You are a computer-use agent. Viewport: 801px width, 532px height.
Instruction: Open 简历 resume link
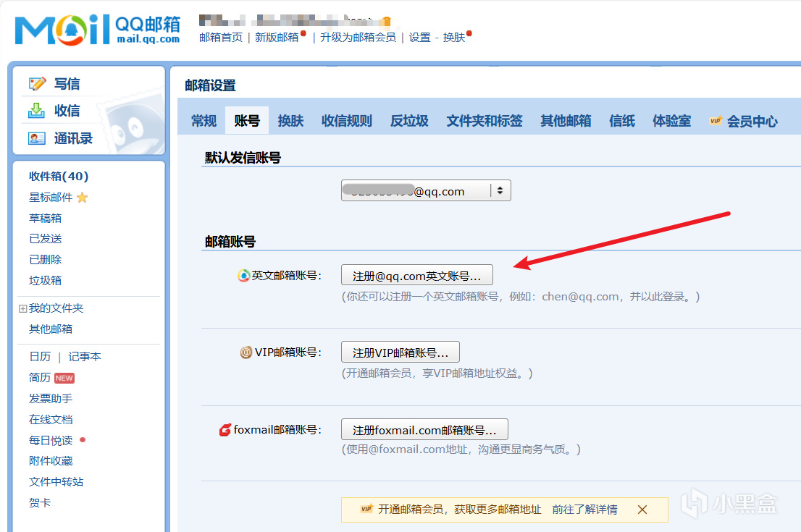[x=40, y=378]
